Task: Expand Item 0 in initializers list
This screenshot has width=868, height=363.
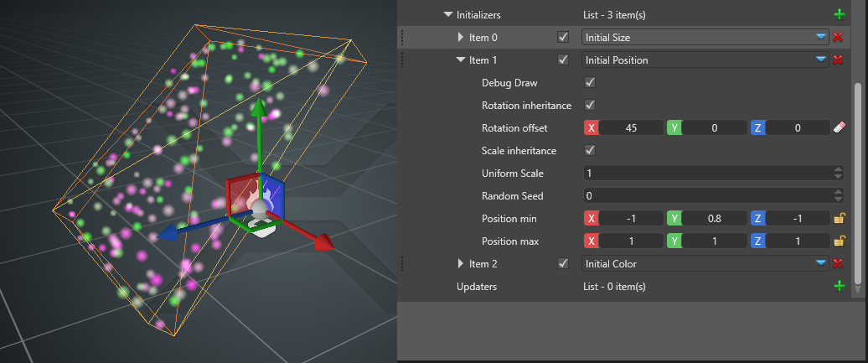Action: [x=460, y=37]
